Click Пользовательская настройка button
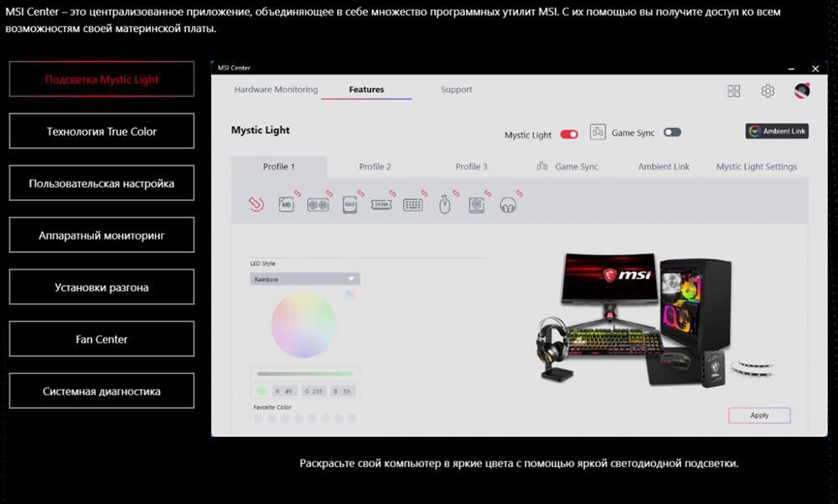This screenshot has height=504, width=838. (x=101, y=183)
